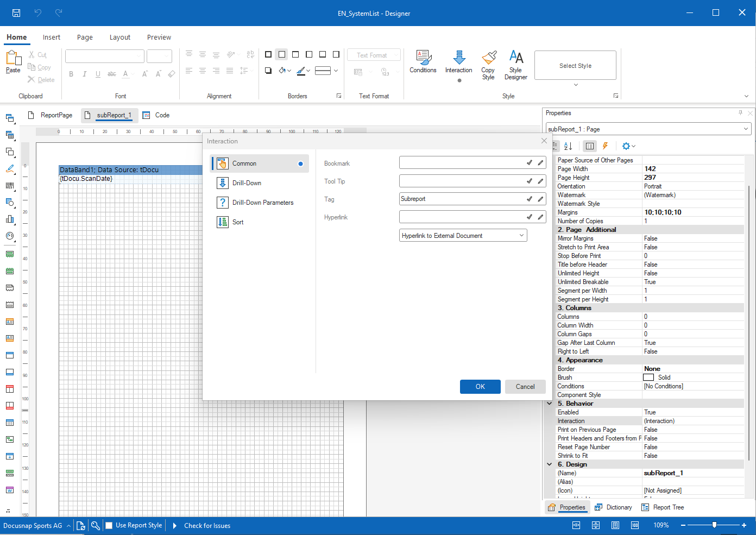
Task: Open Docusnap Sports AG status bar dropdown
Action: (x=37, y=526)
